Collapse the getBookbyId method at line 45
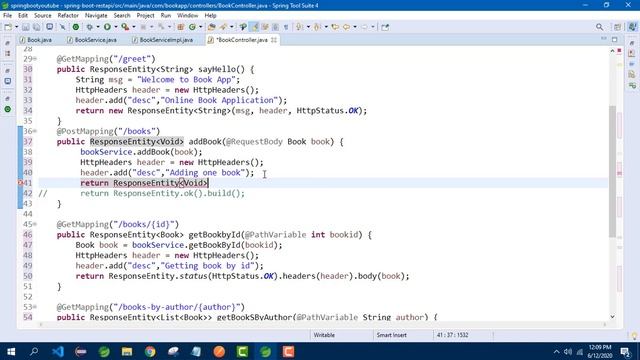640x360 pixels. click(x=35, y=224)
